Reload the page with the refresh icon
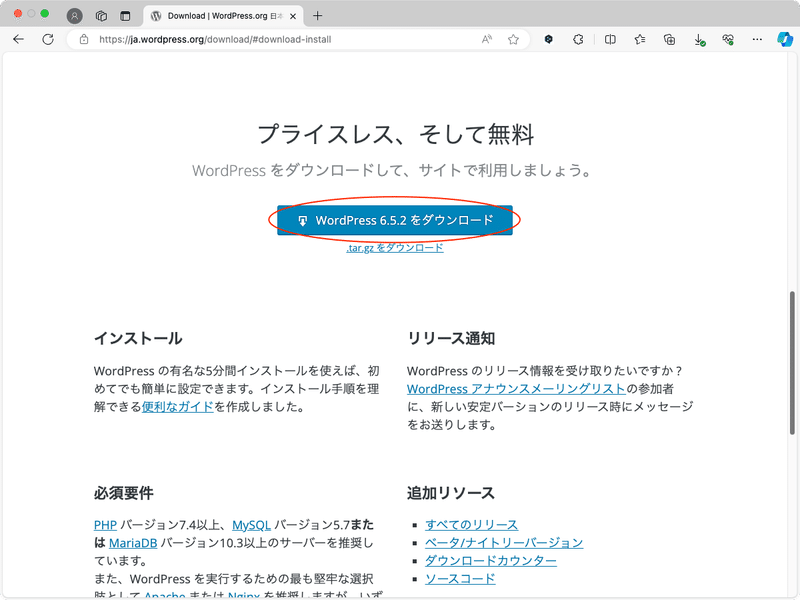 pos(48,39)
